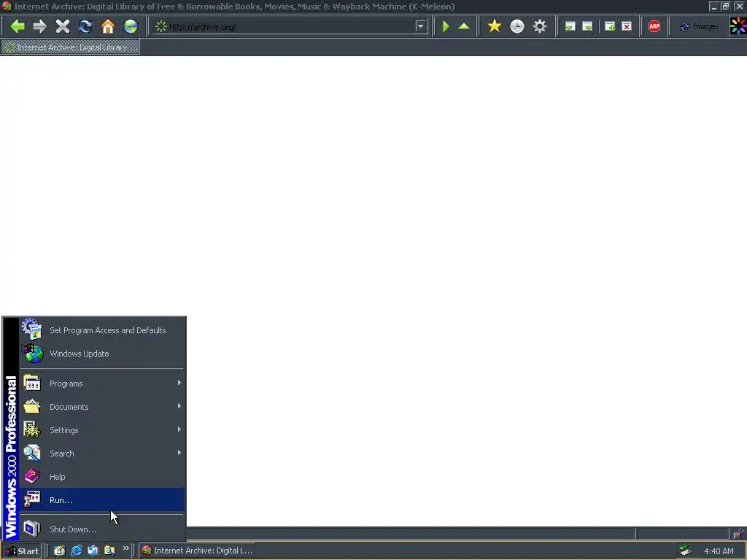The width and height of the screenshot is (747, 560).
Task: Click the 4:40 AM system clock
Action: tap(719, 551)
